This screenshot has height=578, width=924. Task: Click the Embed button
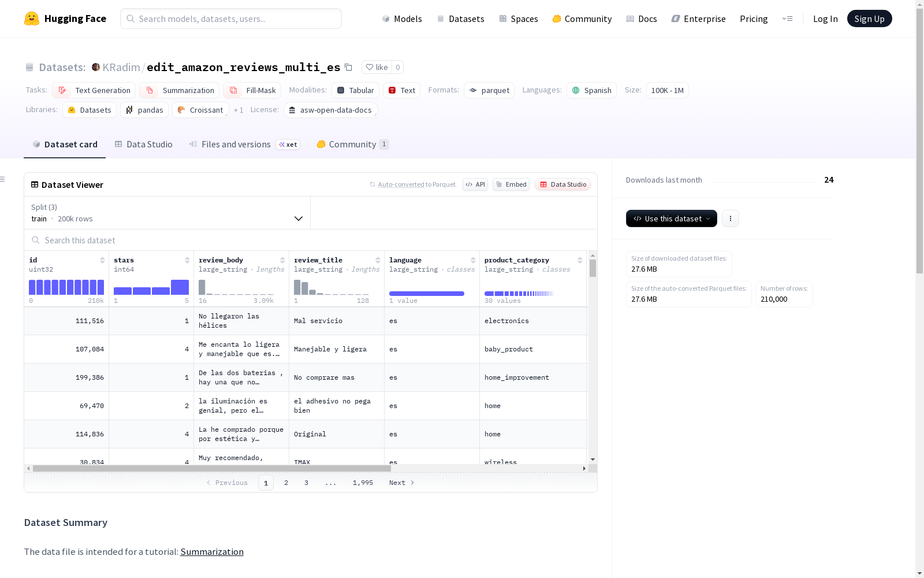coord(511,184)
